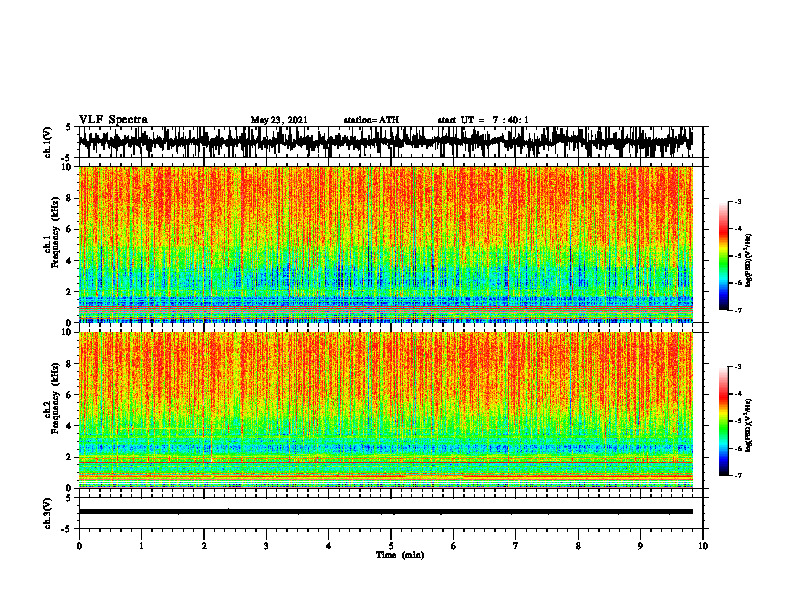Viewport: 792px width, 612px height.
Task: Click the ch.1 spectrogram colorbar
Action: coord(723,256)
